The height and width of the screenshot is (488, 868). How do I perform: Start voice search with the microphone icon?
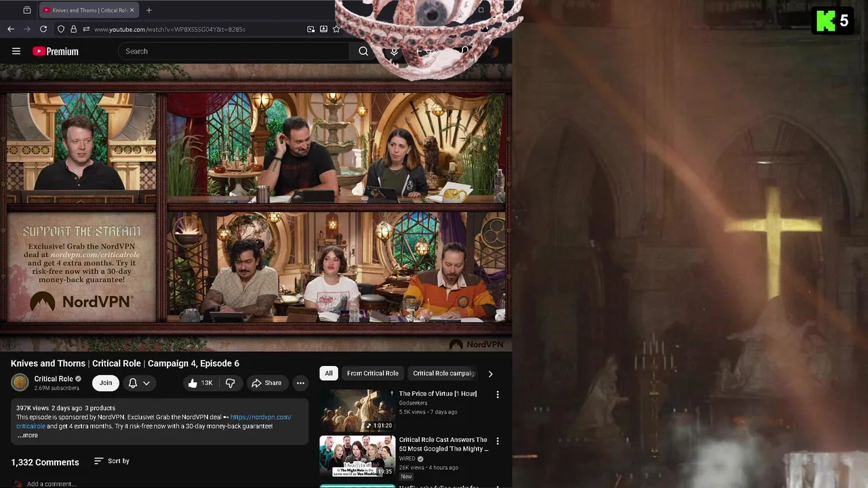pos(394,51)
